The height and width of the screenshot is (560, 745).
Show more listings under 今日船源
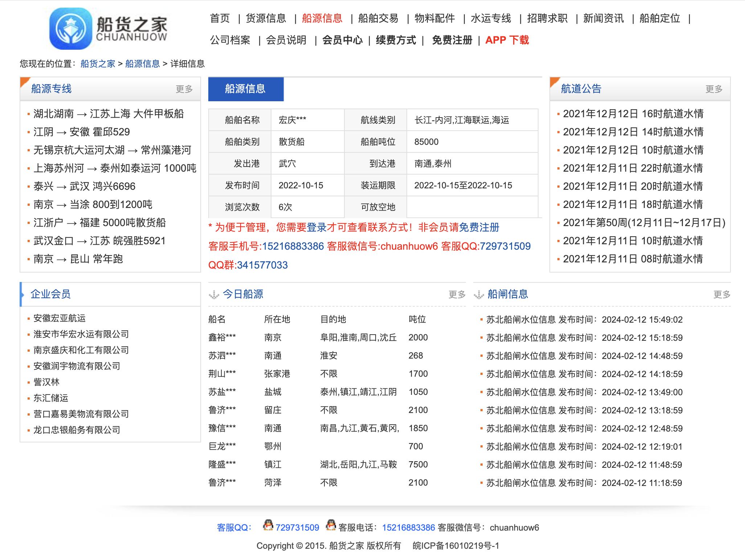pos(457,294)
